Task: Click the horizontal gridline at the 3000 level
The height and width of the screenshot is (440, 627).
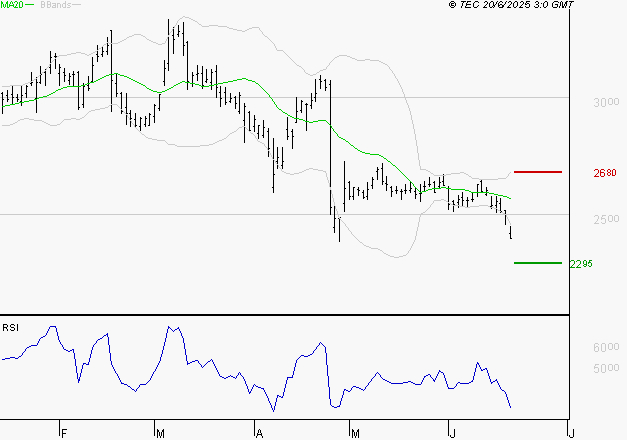Action: (x=300, y=97)
